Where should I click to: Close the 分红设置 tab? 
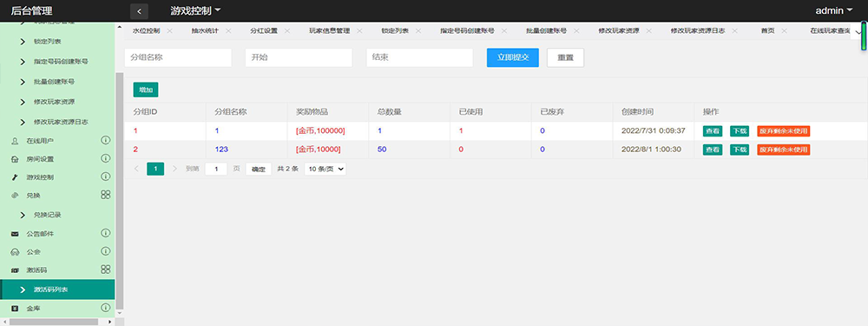[287, 31]
